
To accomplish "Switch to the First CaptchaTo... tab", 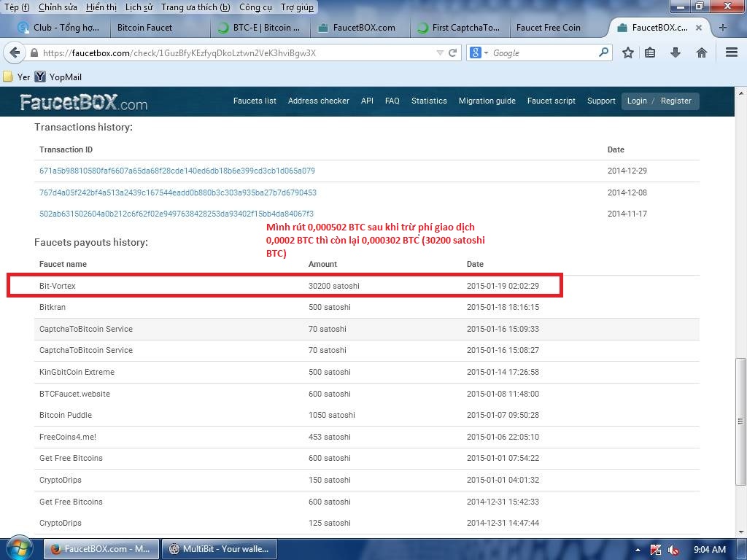I will coord(460,28).
